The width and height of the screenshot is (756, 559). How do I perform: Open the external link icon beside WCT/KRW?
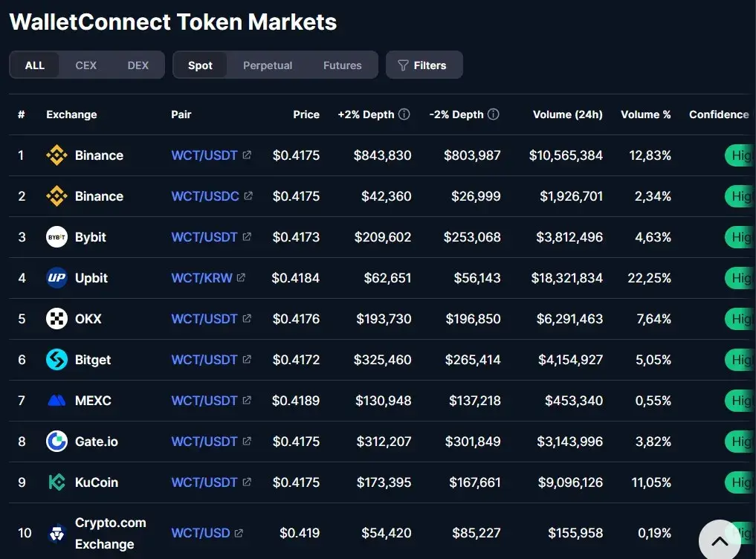pos(241,277)
